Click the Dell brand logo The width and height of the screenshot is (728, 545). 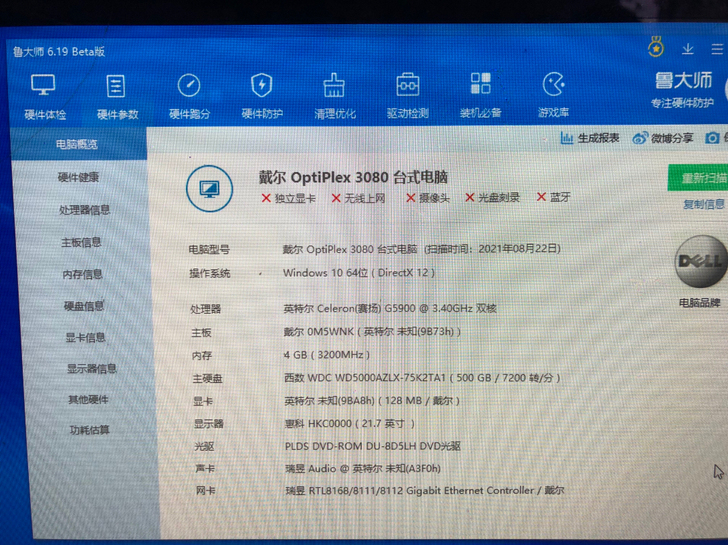[x=700, y=261]
